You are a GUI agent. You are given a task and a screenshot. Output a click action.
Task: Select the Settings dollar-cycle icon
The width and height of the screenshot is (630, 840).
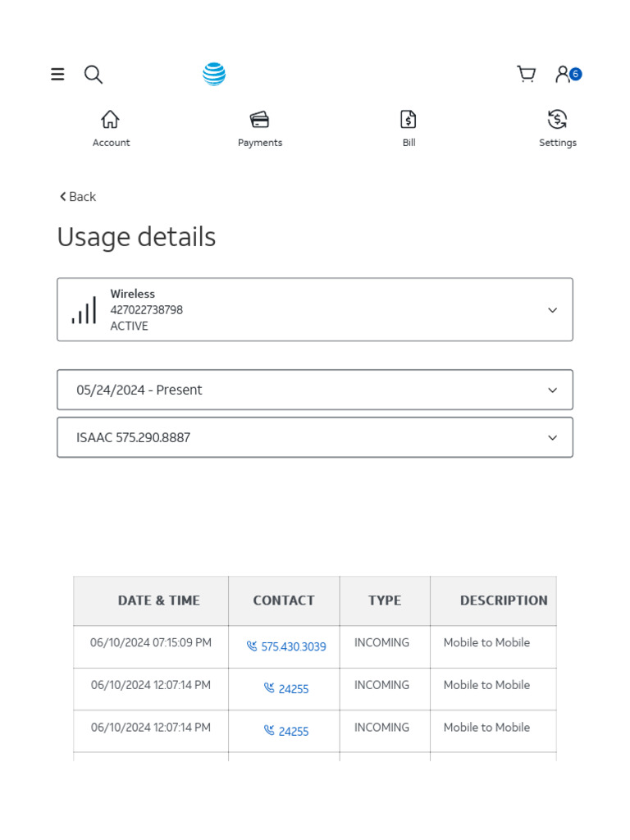557,119
